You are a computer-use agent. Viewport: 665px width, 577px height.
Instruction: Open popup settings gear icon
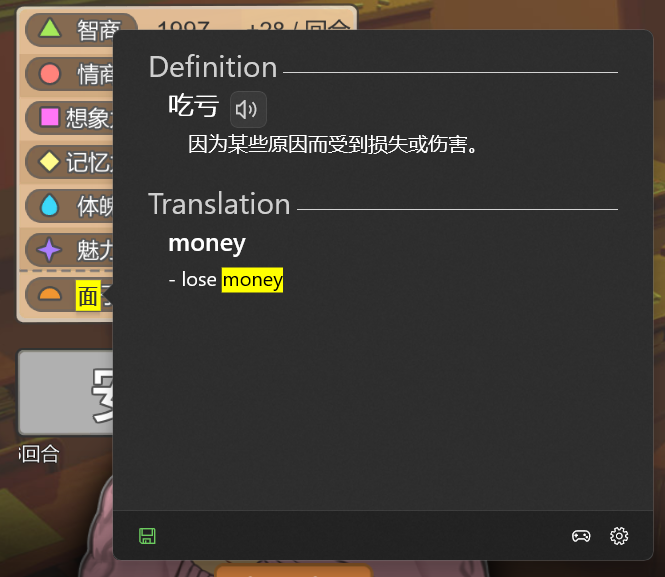click(x=619, y=536)
